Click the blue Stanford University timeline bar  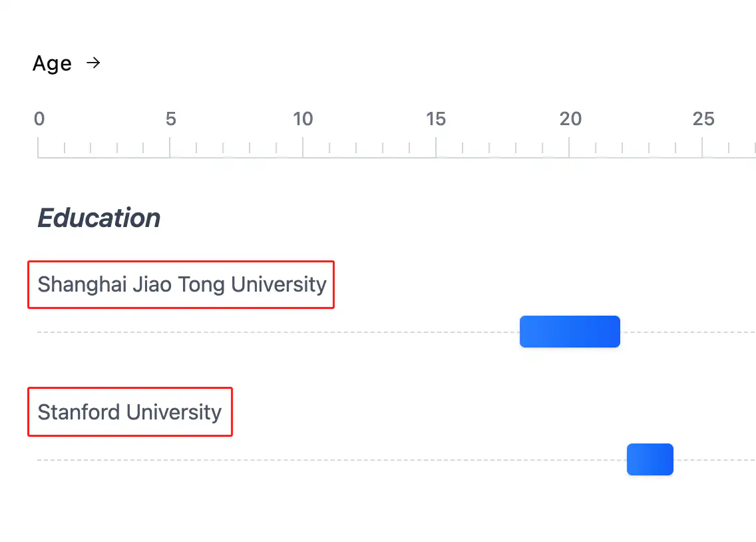(650, 459)
